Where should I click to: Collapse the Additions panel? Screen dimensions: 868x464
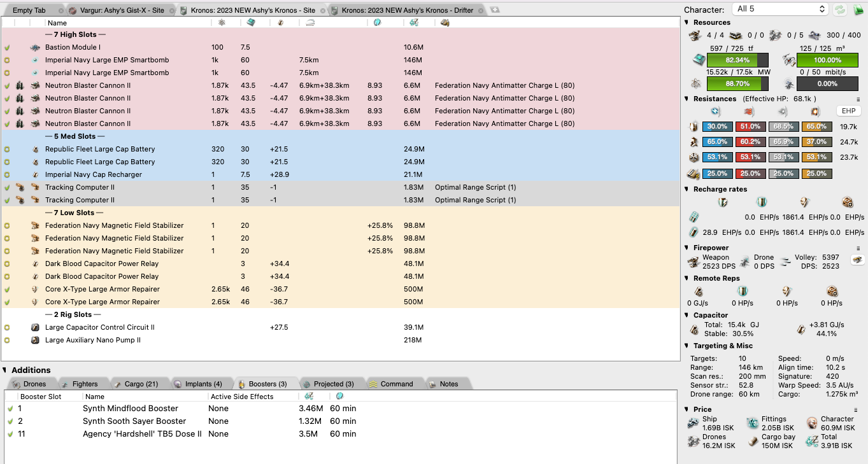pos(5,370)
